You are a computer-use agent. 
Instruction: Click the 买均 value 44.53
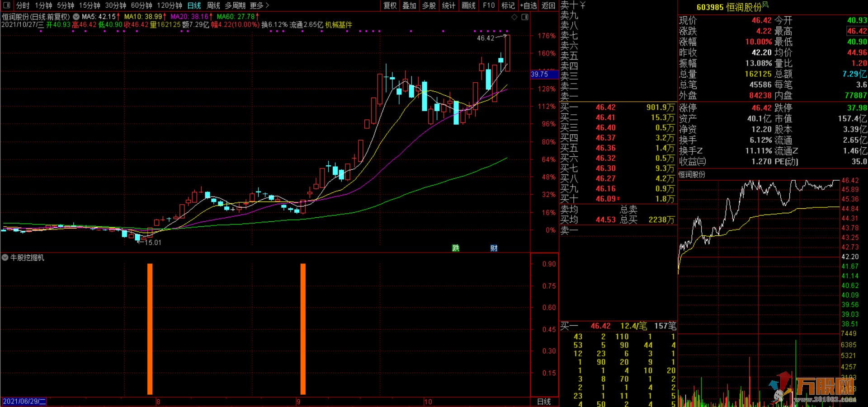(x=605, y=220)
